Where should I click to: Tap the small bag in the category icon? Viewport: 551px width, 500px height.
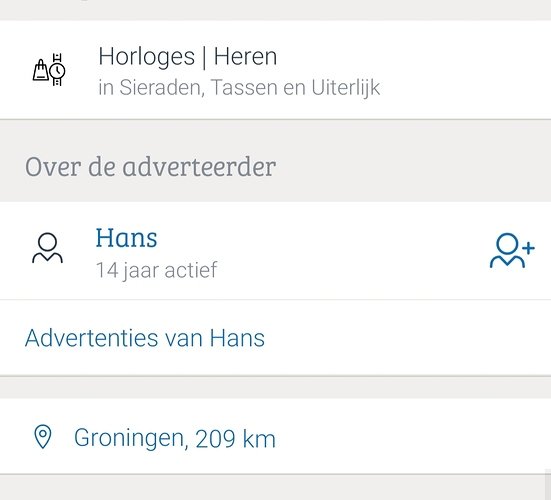pos(41,70)
